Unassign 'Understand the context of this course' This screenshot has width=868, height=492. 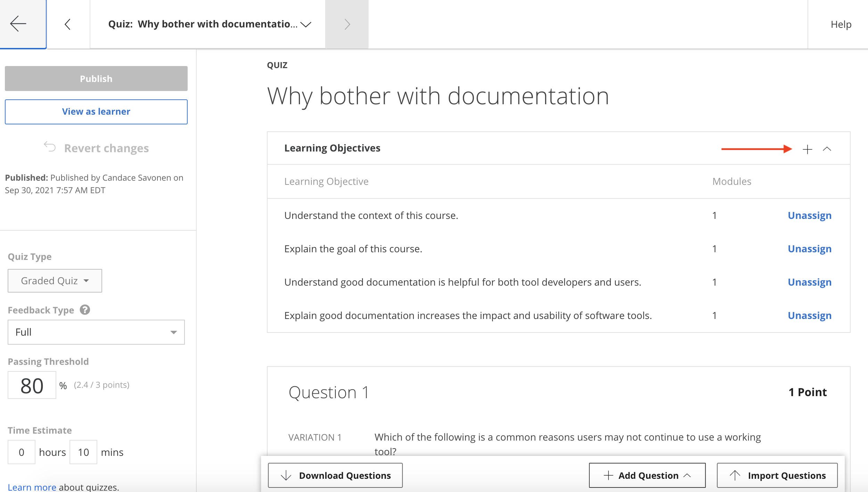809,215
